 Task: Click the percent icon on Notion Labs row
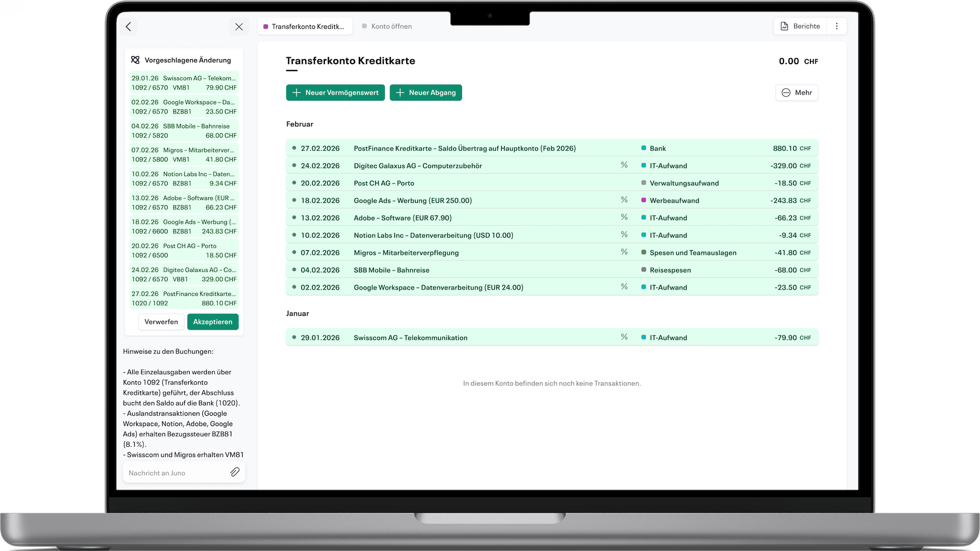pos(624,235)
